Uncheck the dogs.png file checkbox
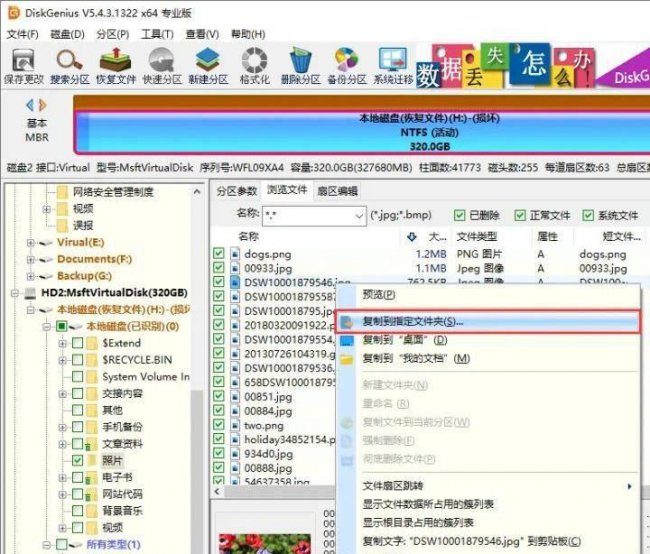The height and width of the screenshot is (554, 650). (x=218, y=253)
